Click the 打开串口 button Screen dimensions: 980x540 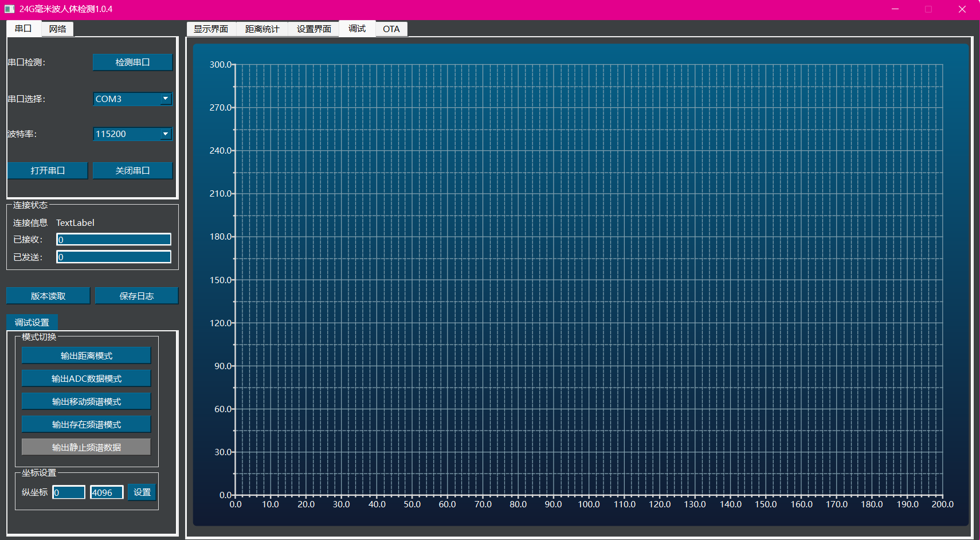(48, 171)
